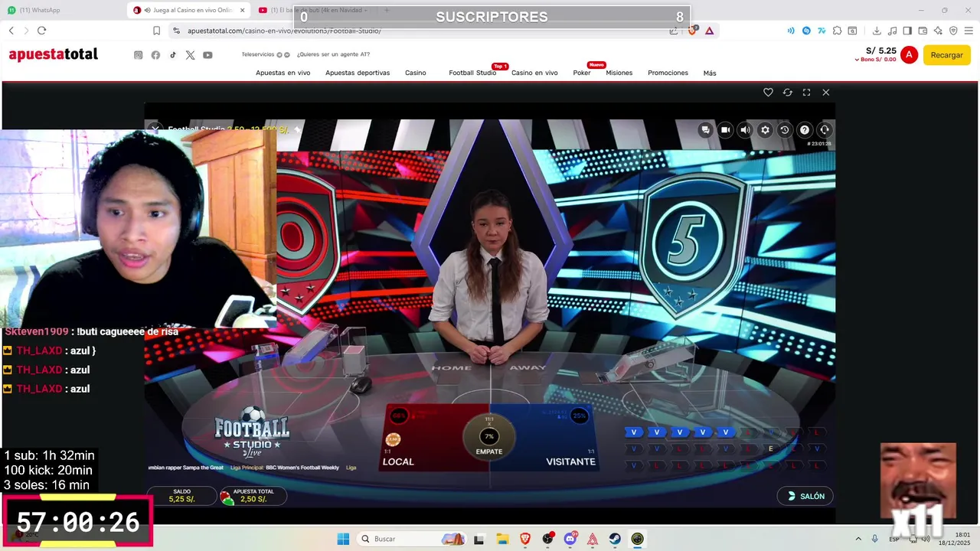Open Poker menu item
Screen dimensions: 980x551
(x=582, y=73)
